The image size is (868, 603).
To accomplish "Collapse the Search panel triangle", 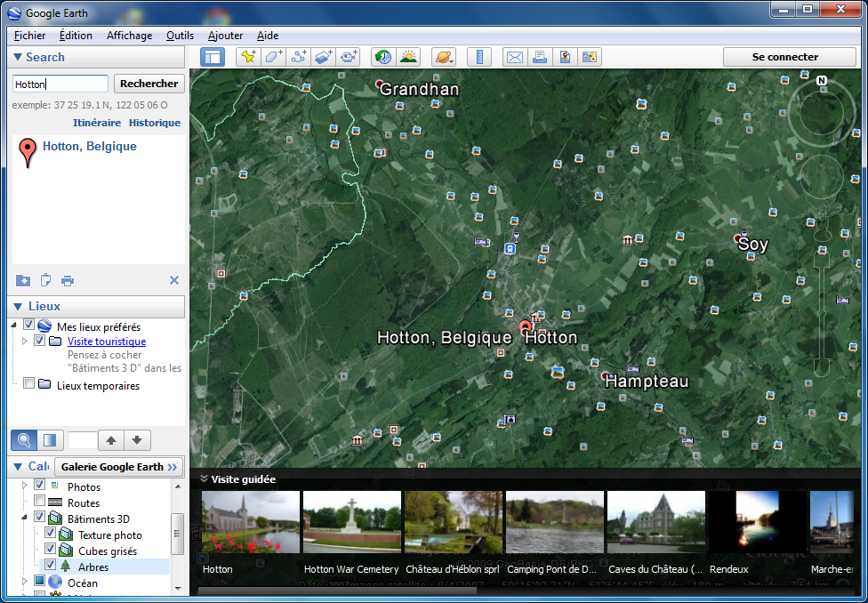I will click(x=17, y=57).
